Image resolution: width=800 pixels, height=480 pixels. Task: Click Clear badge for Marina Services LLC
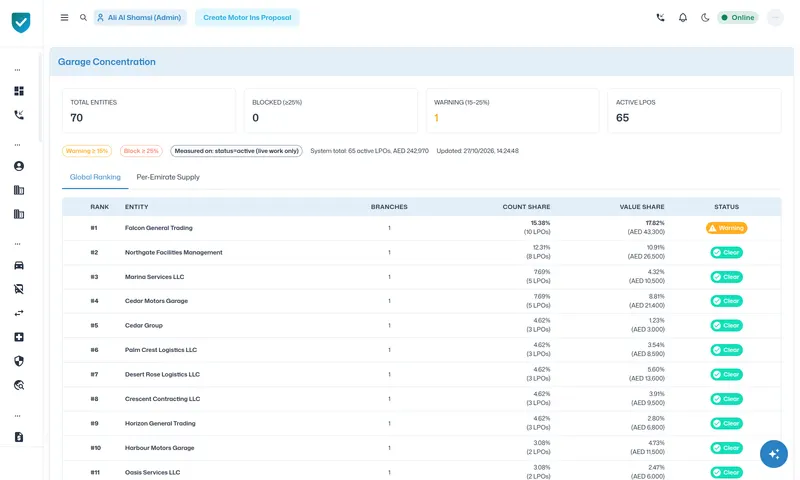727,277
